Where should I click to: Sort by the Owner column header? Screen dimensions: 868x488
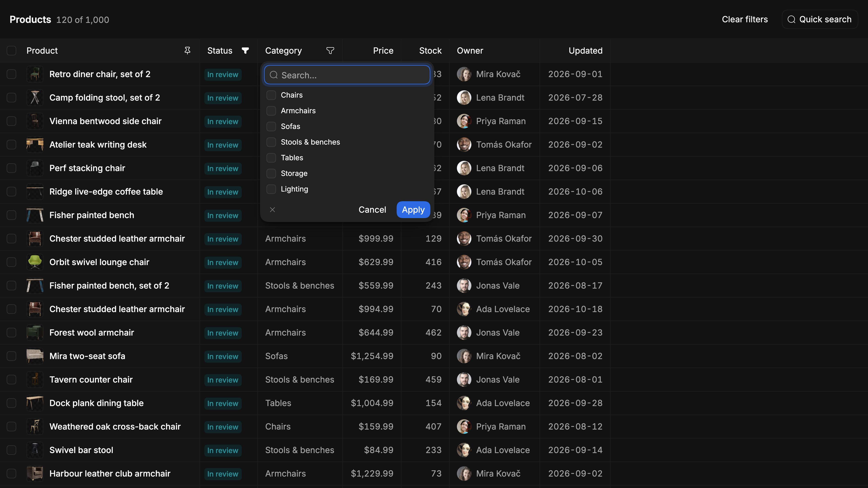(470, 51)
